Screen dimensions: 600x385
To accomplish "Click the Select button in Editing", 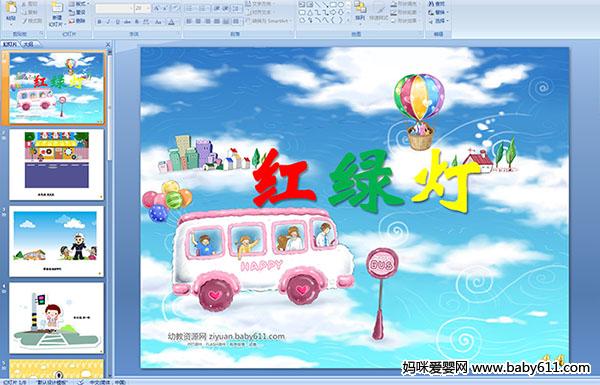I will tap(438, 21).
